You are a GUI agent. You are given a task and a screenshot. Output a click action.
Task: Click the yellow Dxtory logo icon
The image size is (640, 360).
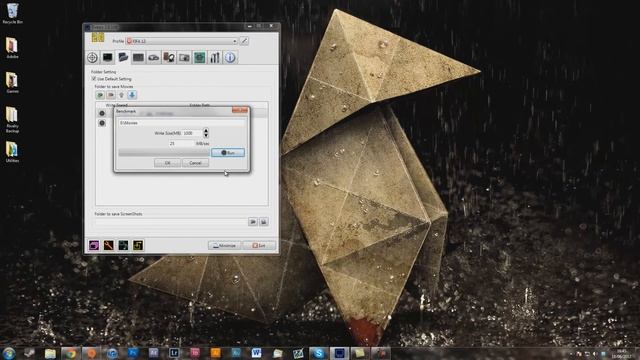click(x=98, y=38)
